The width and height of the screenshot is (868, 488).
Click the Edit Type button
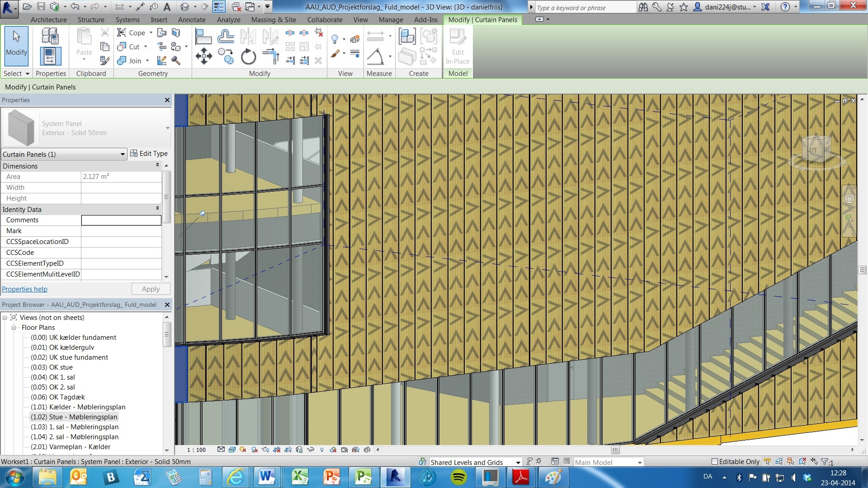(149, 154)
